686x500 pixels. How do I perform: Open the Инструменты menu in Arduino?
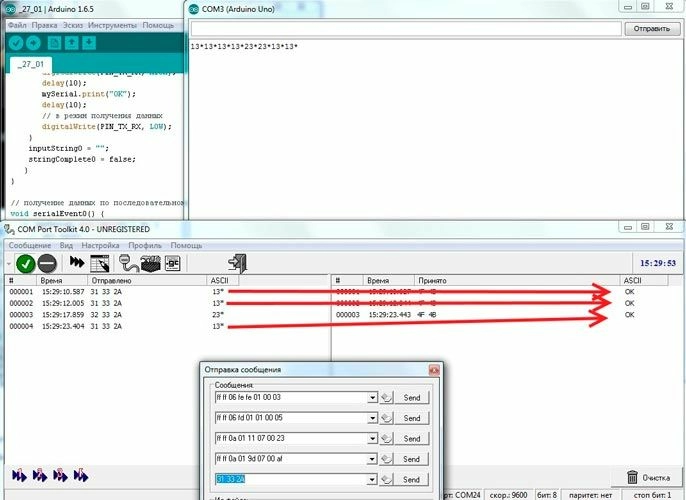coord(113,24)
